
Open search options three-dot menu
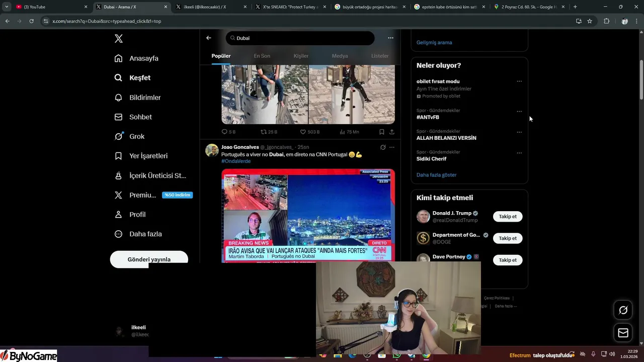click(390, 38)
